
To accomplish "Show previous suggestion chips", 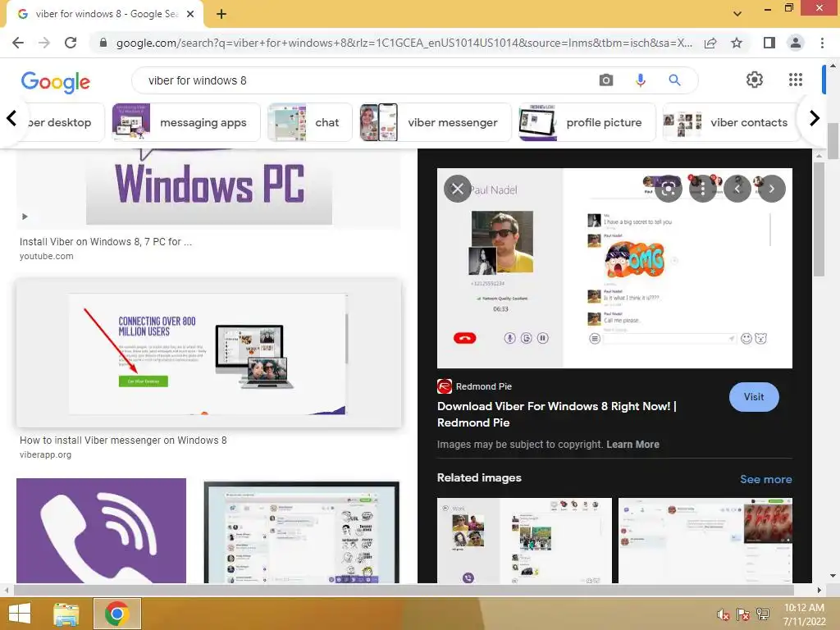I will point(11,118).
